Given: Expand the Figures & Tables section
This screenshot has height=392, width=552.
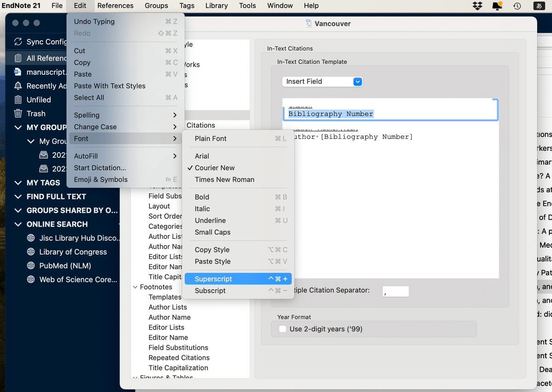Looking at the screenshot, I should coord(135,377).
